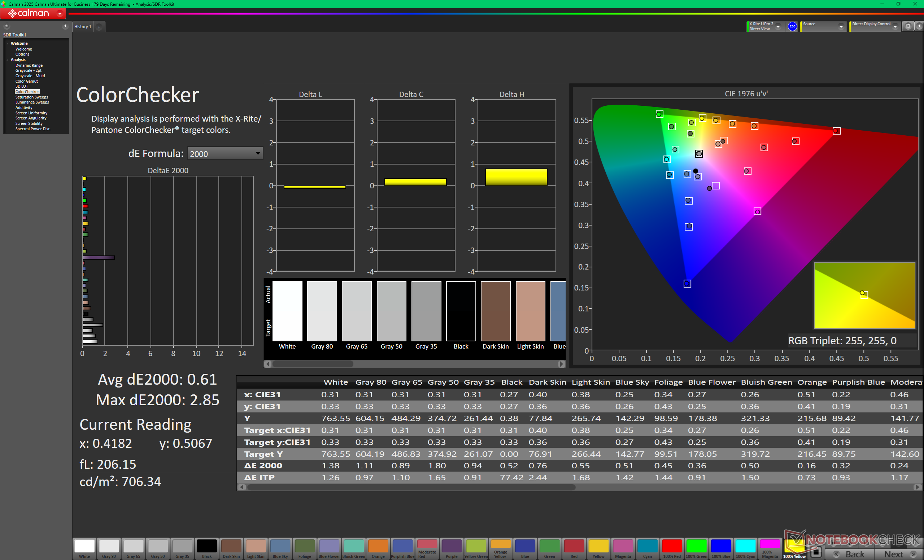924x560 pixels.
Task: Switch to the History 1 tab
Action: click(83, 27)
